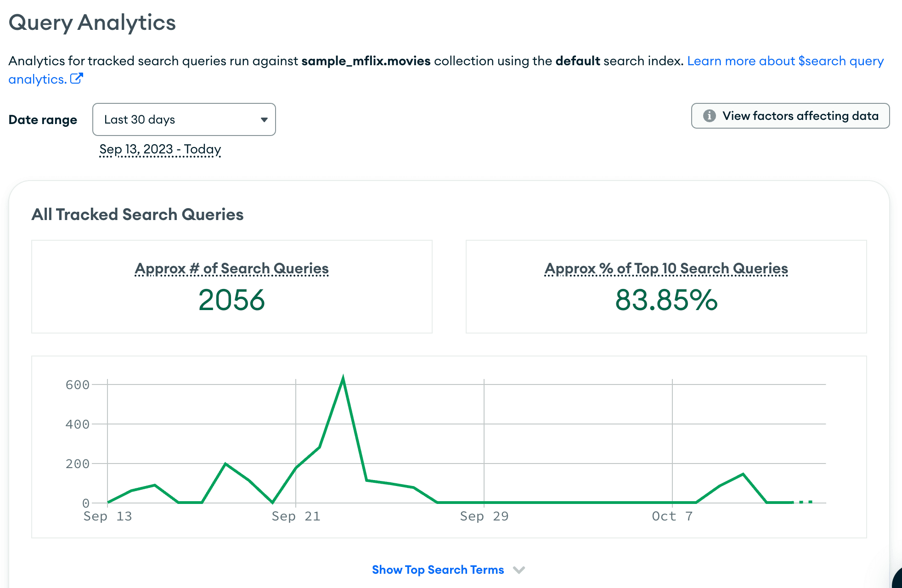The image size is (902, 588).
Task: Click the Sep 13, 2023 - Today date text
Action: coord(160,149)
